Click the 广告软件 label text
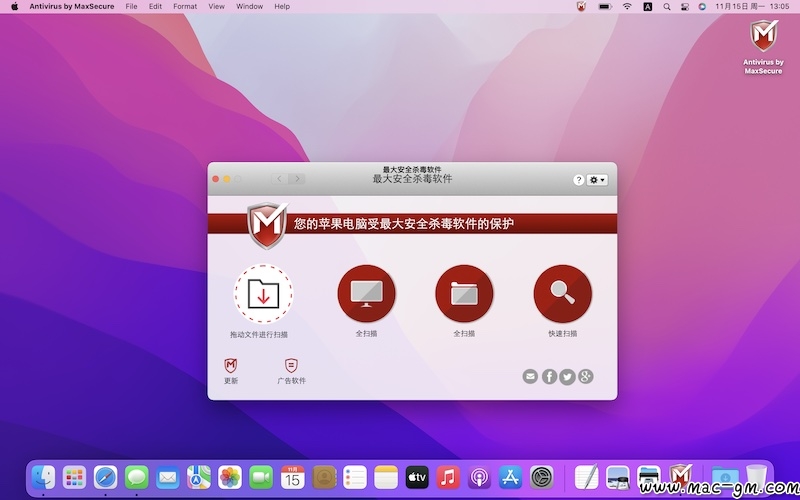Viewport: 800px width, 500px height. (291, 381)
